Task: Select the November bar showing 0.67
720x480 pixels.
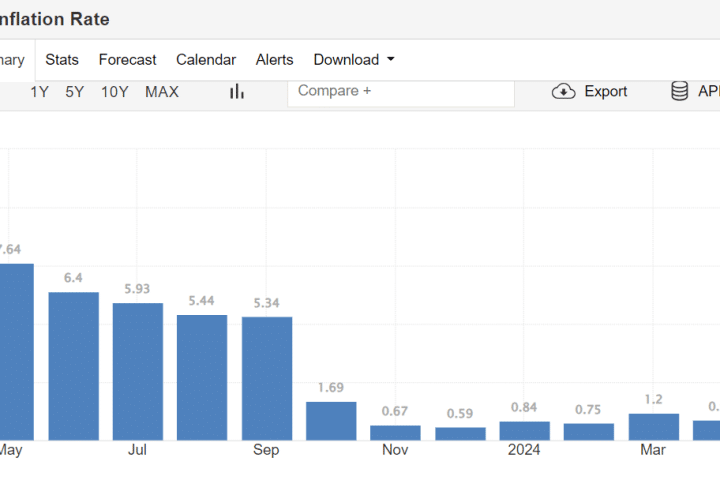Action: [x=395, y=433]
